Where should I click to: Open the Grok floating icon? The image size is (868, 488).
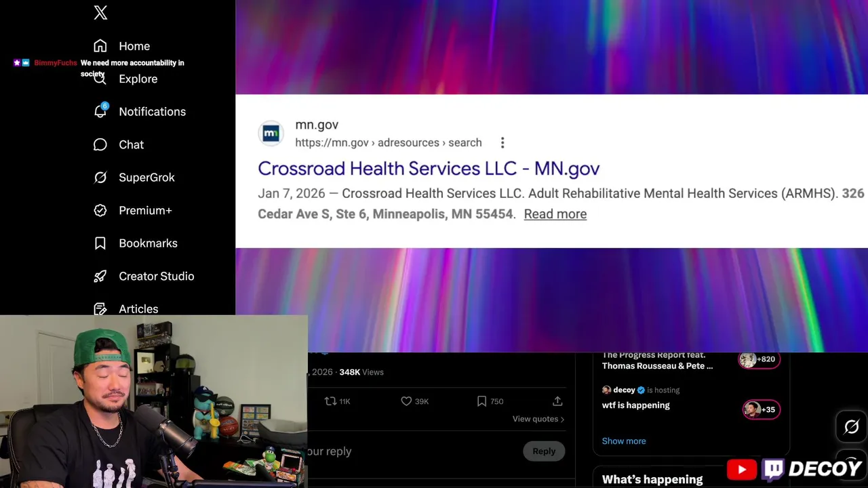852,426
